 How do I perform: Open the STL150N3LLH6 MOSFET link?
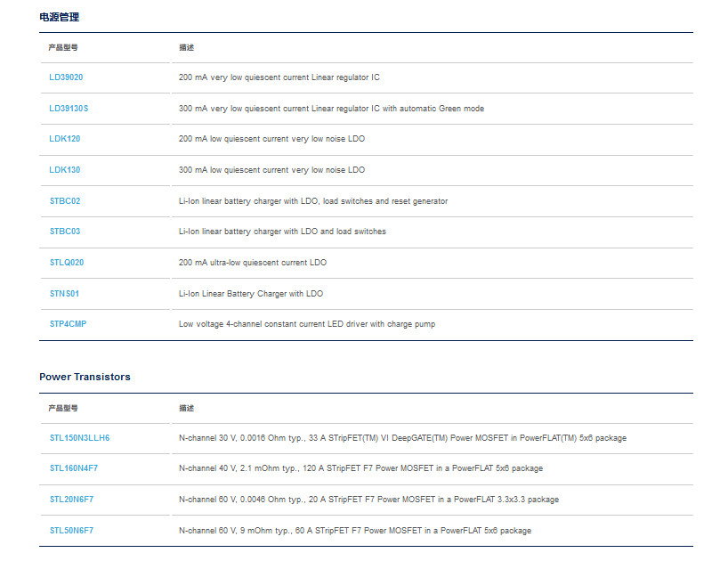pyautogui.click(x=80, y=438)
